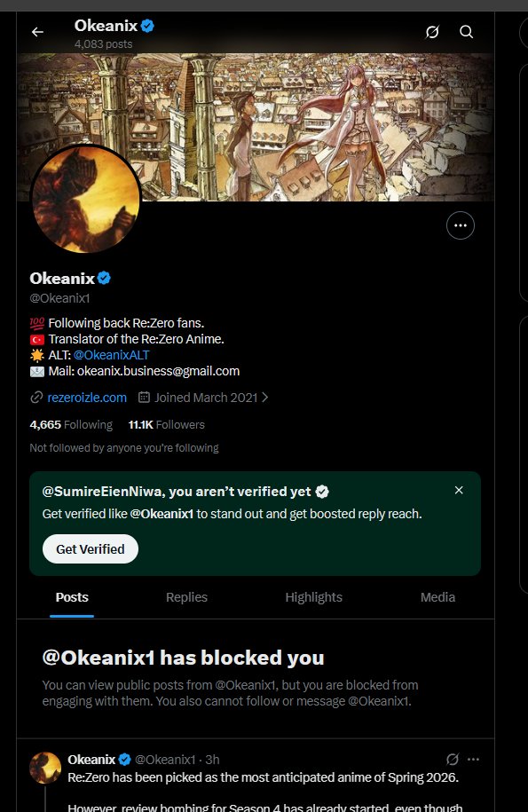Click the back arrow icon
Image resolution: width=528 pixels, height=812 pixels.
pos(37,32)
